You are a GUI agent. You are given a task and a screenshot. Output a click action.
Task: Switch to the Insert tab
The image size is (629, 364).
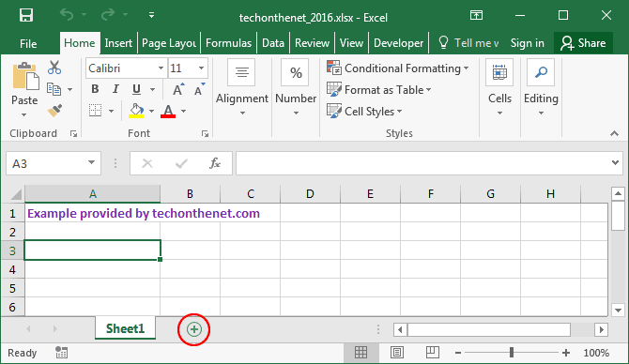118,43
